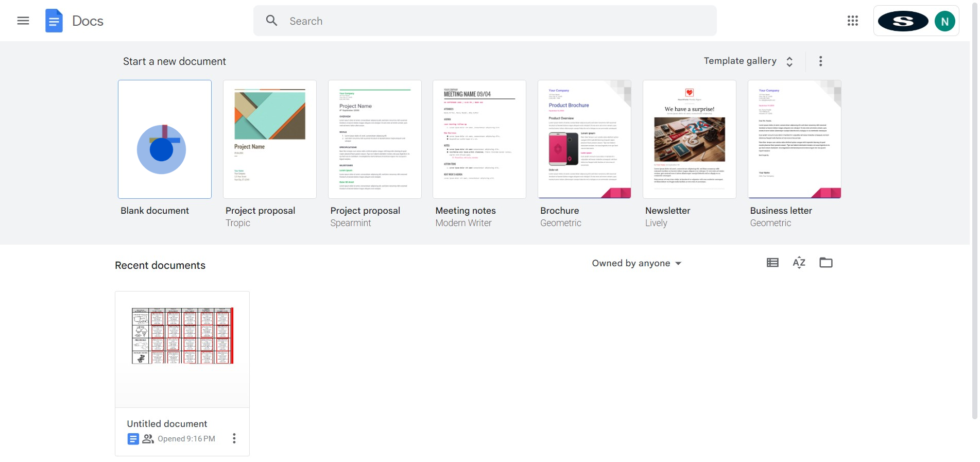Click the Docs logo icon
Viewport: 980px width, 462px height.
pos(54,21)
